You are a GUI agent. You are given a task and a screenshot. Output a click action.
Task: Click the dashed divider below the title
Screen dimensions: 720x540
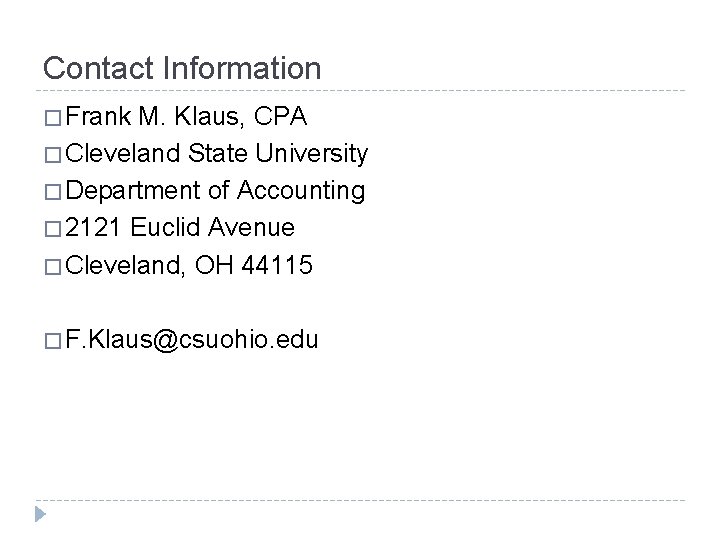(360, 91)
